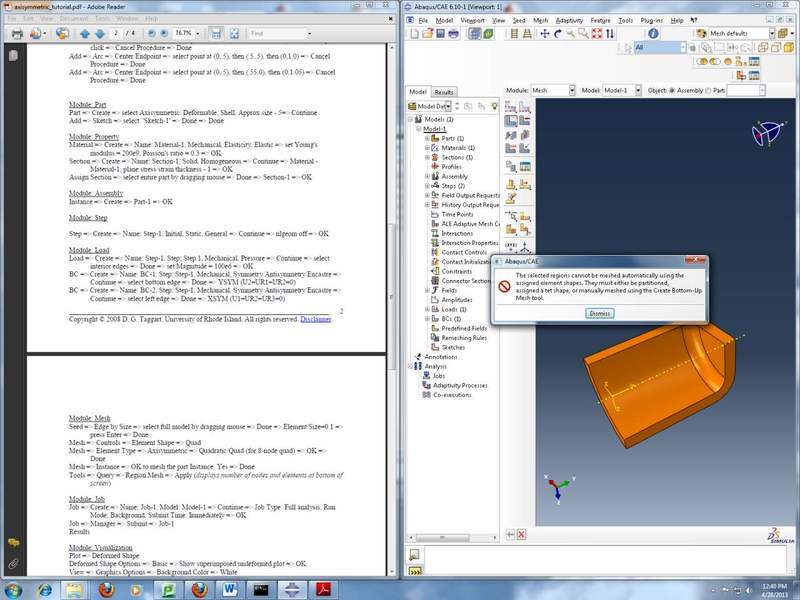The image size is (800, 600).
Task: Click the back arrow icon below viewport
Action: pyautogui.click(x=510, y=534)
